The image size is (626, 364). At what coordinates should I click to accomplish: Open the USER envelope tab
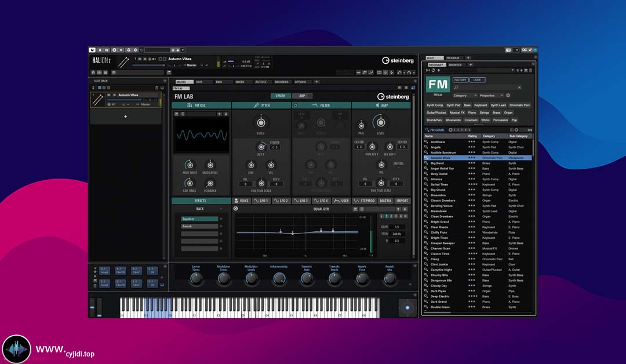coord(341,201)
